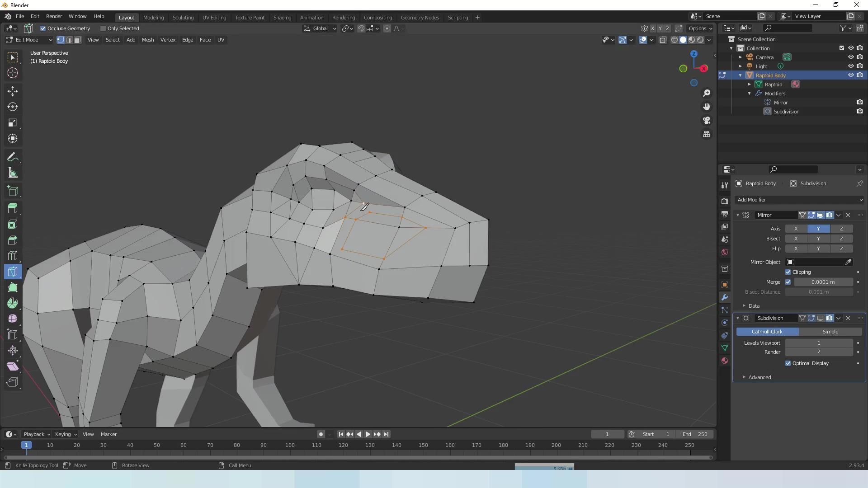Select the Move tool
Viewport: 868px width, 488px height.
coord(13,91)
